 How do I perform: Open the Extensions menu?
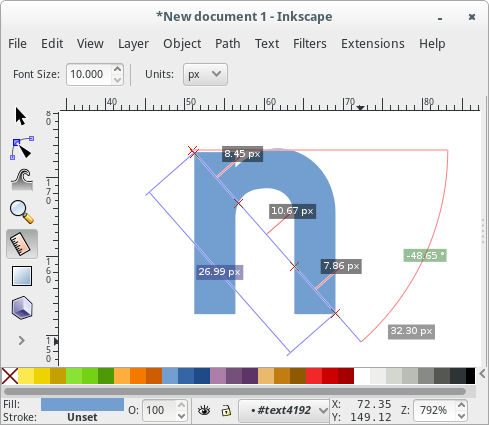click(373, 44)
